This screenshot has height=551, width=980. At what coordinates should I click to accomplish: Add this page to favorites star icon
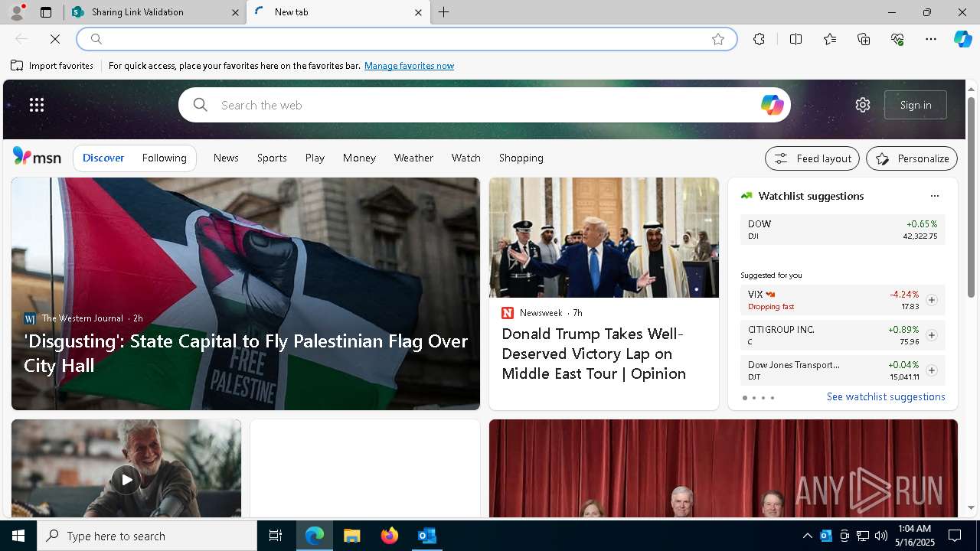click(717, 39)
